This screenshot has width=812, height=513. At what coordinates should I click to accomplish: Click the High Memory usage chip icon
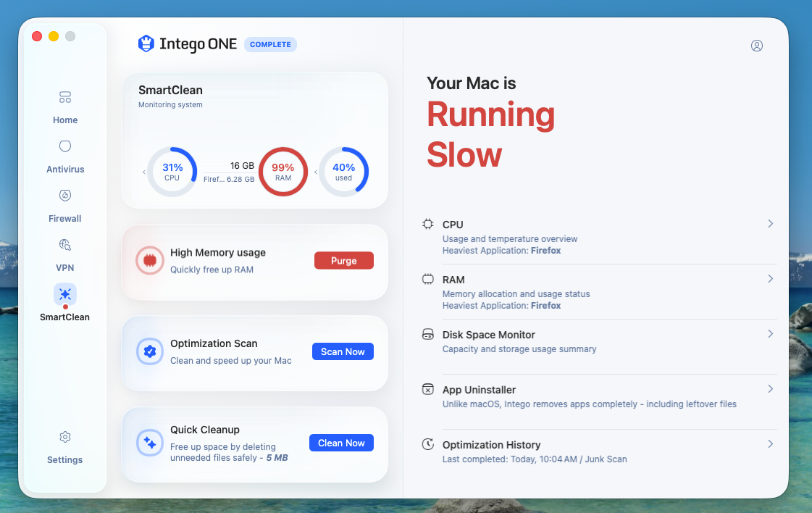tap(150, 260)
